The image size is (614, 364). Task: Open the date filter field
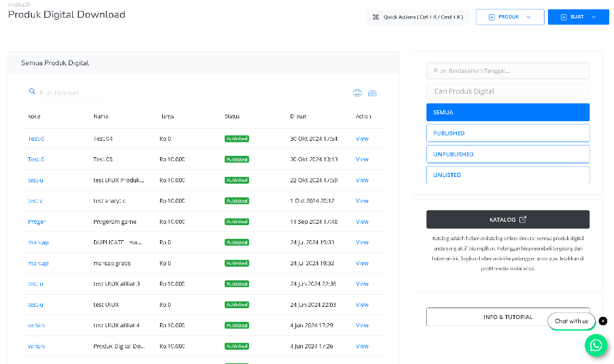tap(508, 71)
